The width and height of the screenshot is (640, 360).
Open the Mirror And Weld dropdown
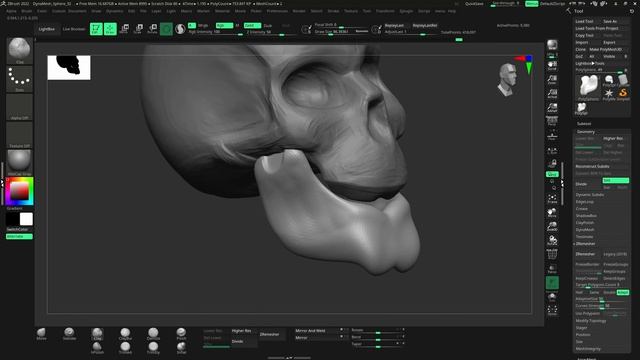point(322,330)
